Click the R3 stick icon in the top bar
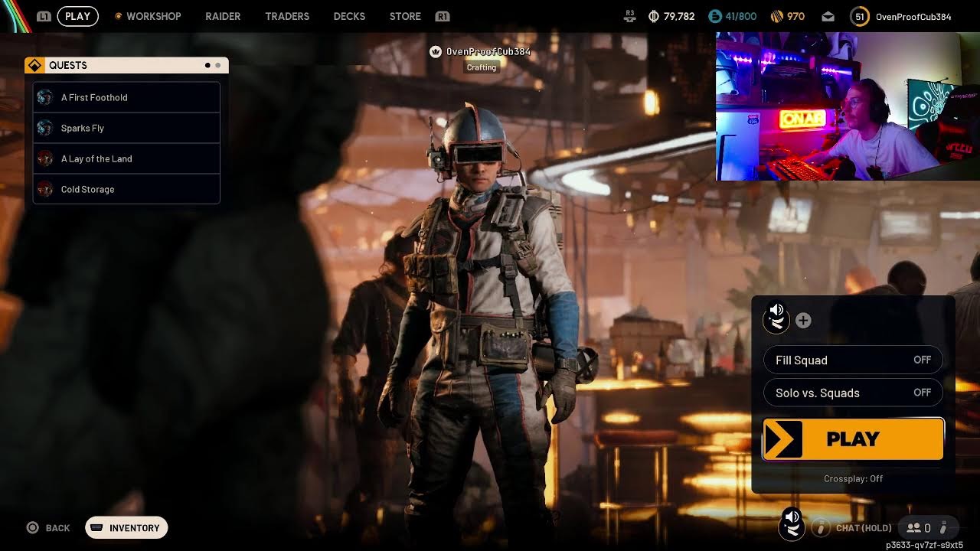This screenshot has height=551, width=980. click(x=630, y=15)
